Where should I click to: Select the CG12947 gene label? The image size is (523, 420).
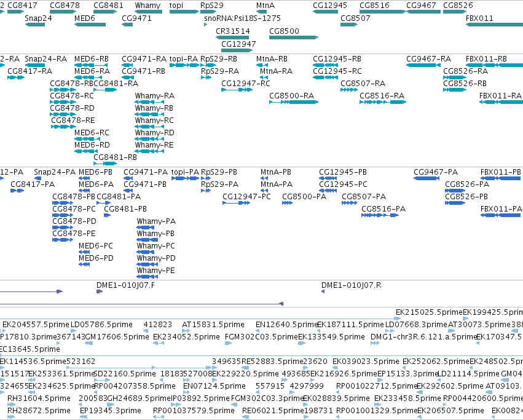click(x=238, y=44)
